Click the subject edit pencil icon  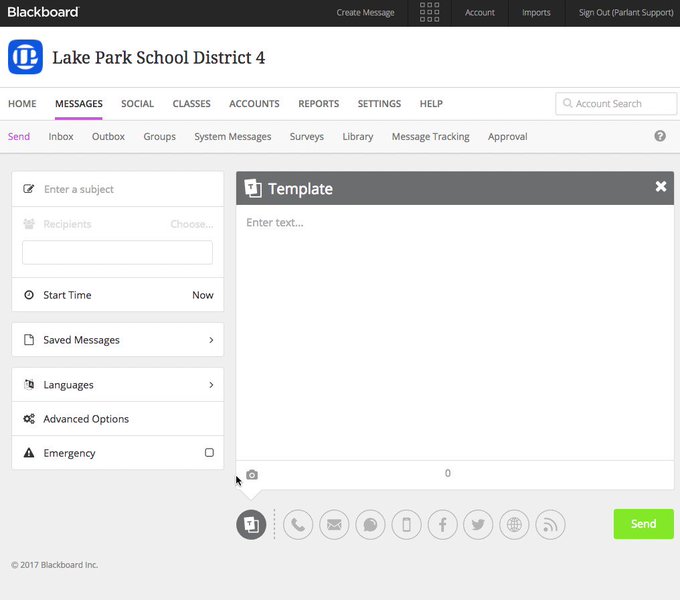click(29, 189)
